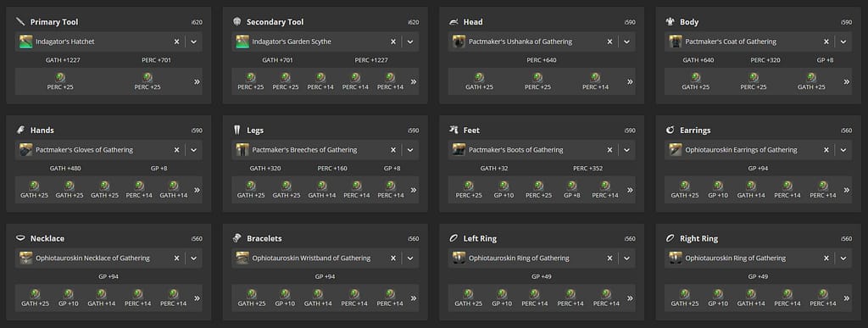Image resolution: width=868 pixels, height=328 pixels.
Task: Select GATH +25 materia in Necklace card
Action: [x=36, y=298]
